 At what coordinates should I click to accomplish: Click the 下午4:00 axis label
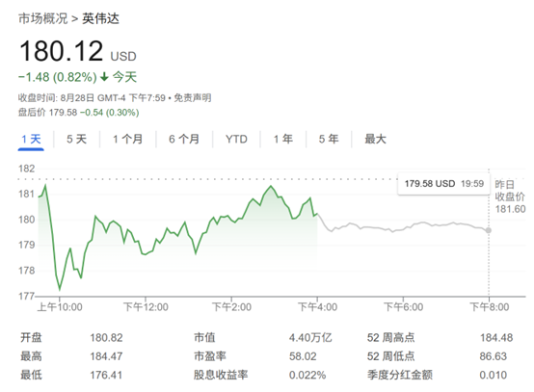[317, 307]
